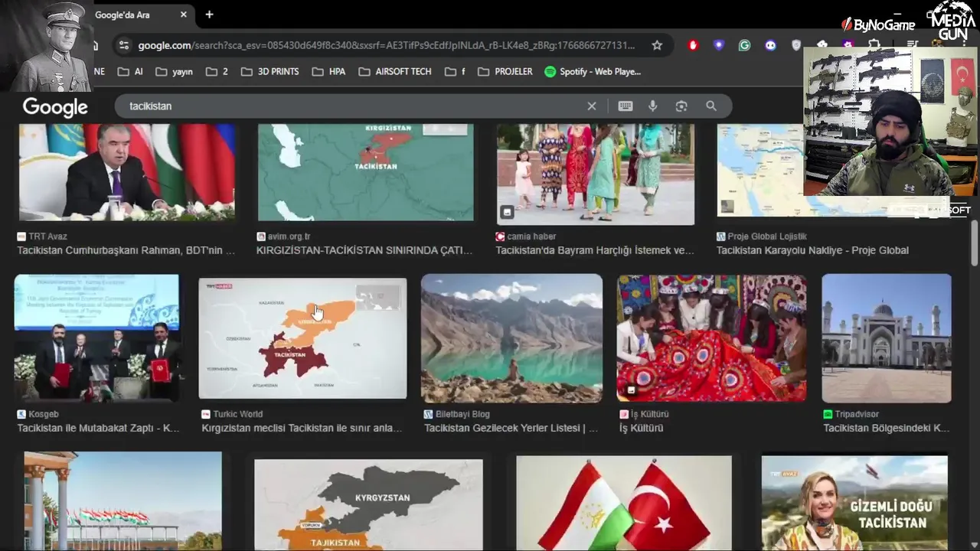Open the Tajikistan and Turkey flags image
The height and width of the screenshot is (551, 980).
tap(624, 503)
